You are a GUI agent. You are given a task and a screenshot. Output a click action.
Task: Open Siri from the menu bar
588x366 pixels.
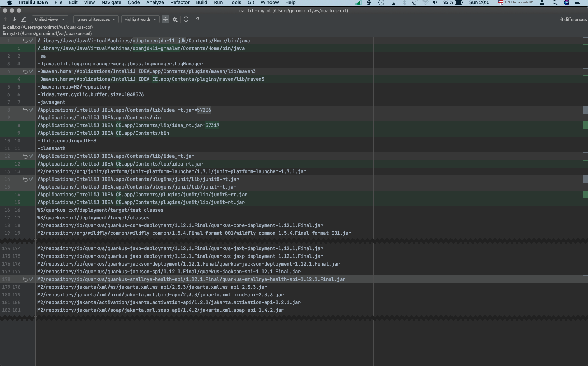(x=567, y=3)
